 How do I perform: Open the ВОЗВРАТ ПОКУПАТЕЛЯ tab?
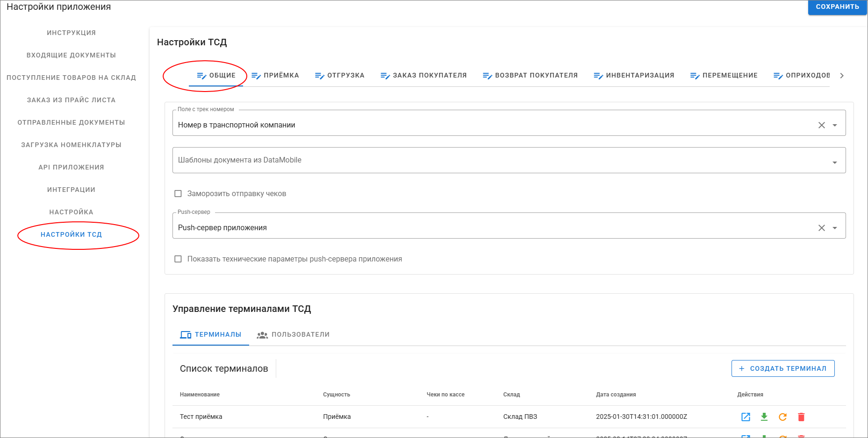(530, 76)
